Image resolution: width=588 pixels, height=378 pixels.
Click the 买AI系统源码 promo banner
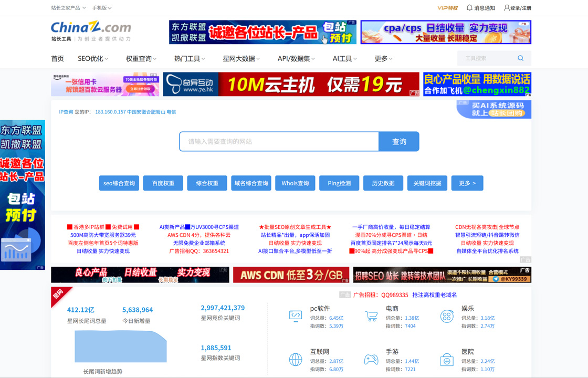pyautogui.click(x=494, y=110)
